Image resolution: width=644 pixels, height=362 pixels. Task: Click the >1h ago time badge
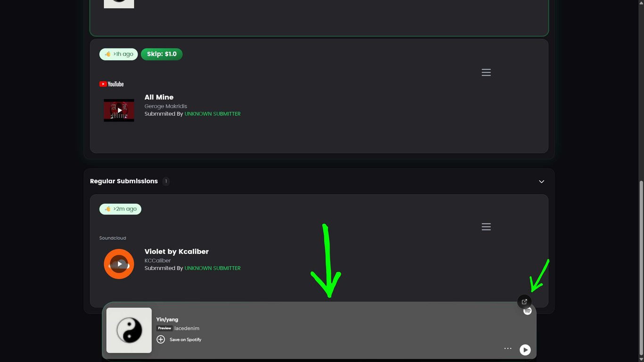pos(119,54)
